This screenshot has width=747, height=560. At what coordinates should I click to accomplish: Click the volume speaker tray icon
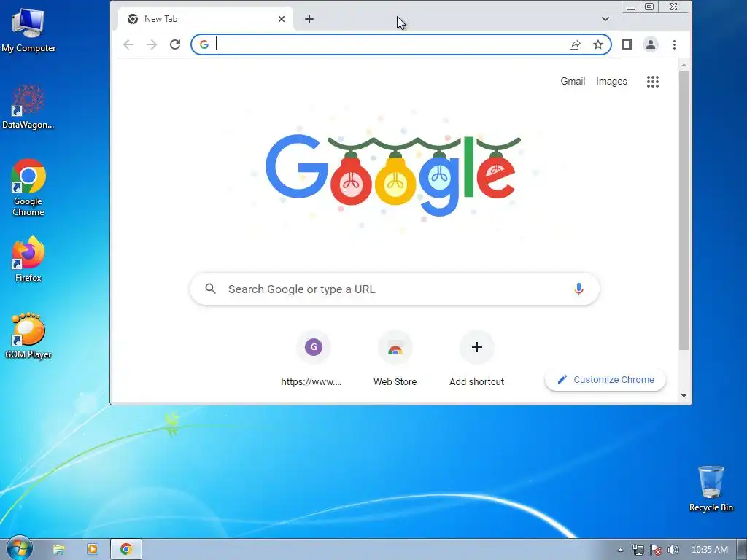click(x=673, y=550)
